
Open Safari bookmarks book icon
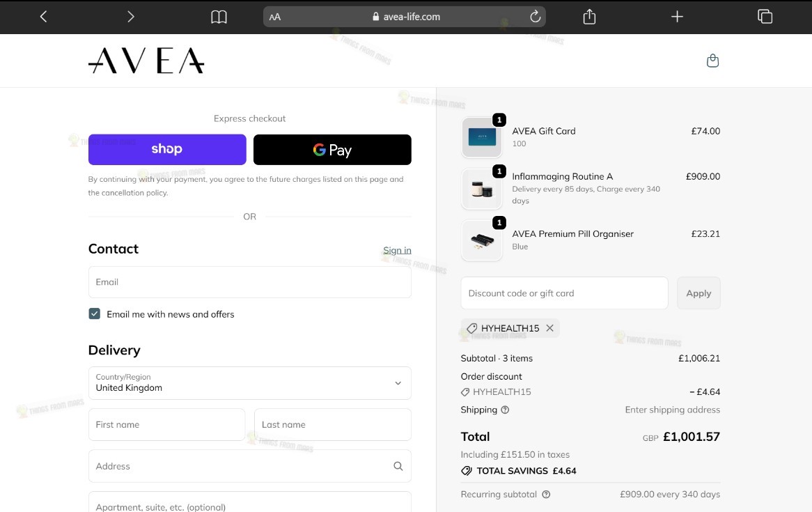point(219,17)
